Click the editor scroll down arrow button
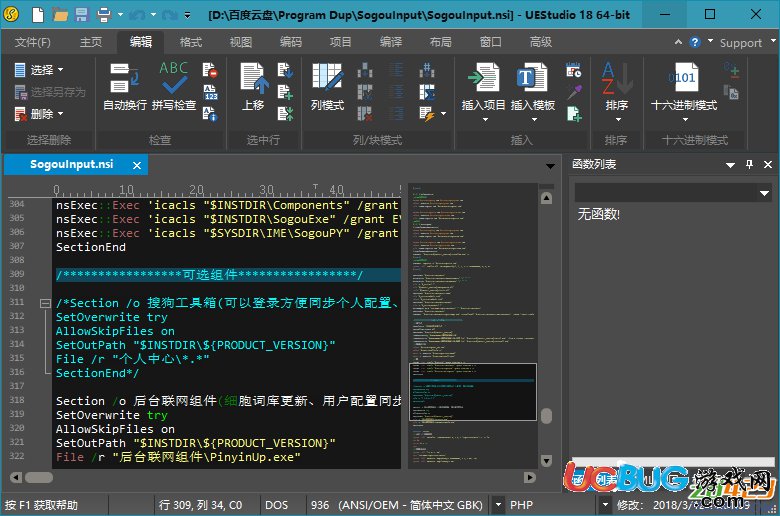The width and height of the screenshot is (780, 516). pyautogui.click(x=546, y=461)
